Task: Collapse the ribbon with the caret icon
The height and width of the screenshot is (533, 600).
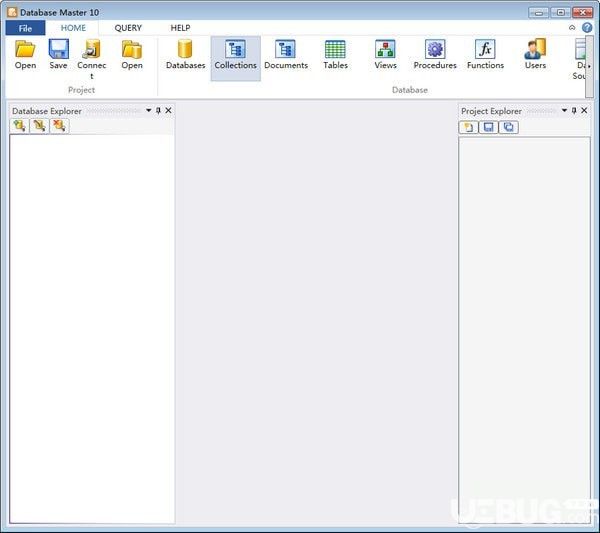Action: (x=572, y=28)
